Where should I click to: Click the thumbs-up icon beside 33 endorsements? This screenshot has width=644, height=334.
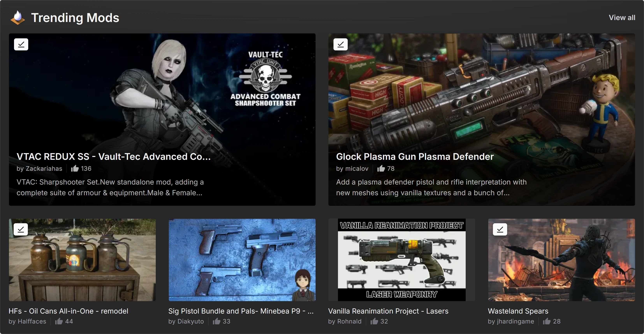point(216,321)
